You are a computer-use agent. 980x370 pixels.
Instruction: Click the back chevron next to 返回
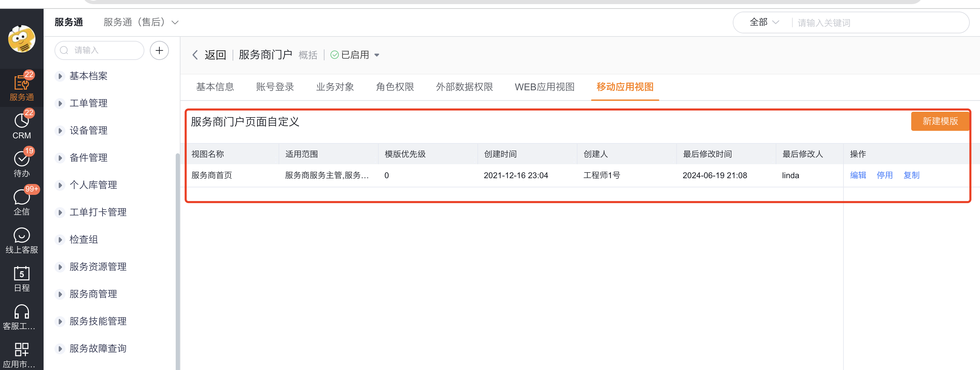click(x=195, y=55)
